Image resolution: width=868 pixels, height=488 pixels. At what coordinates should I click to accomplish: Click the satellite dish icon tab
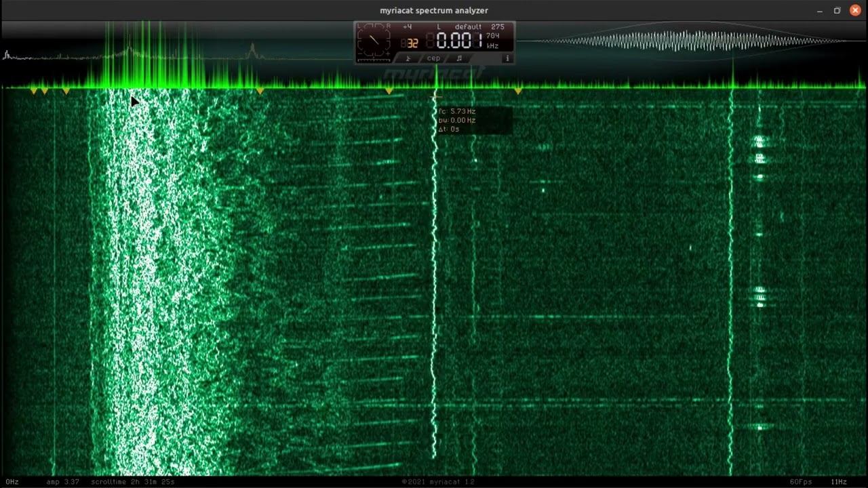pyautogui.click(x=408, y=58)
